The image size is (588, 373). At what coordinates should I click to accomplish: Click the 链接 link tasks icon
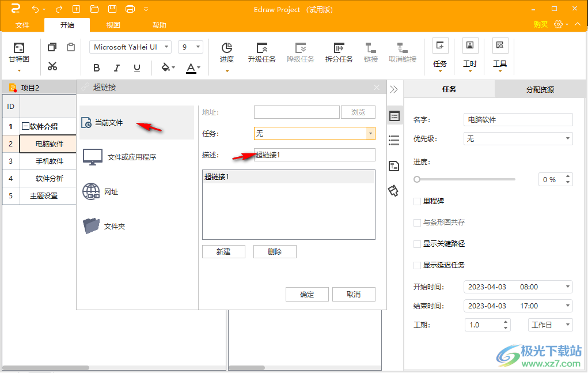[x=371, y=52]
